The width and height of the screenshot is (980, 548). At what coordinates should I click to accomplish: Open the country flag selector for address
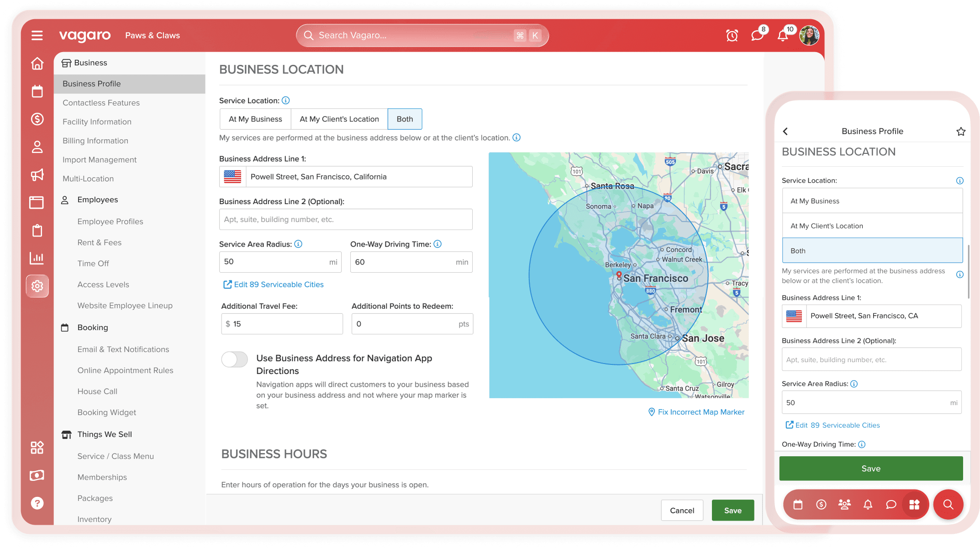[232, 177]
